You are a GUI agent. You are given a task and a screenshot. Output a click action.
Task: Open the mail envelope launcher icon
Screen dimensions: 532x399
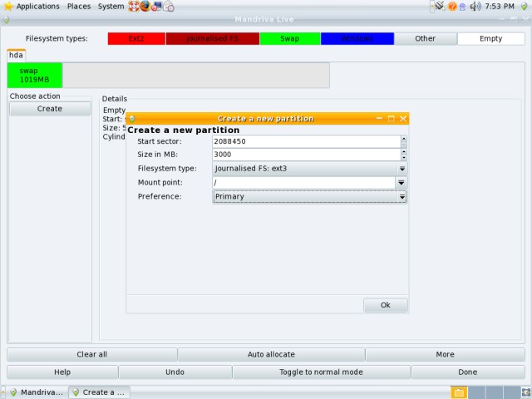[169, 6]
